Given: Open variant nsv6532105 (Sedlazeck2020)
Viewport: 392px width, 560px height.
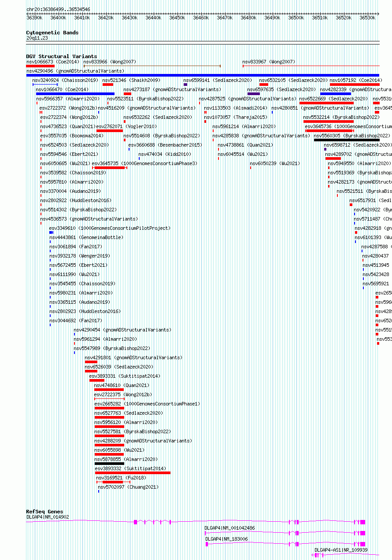Looking at the screenshot, I should [293, 81].
